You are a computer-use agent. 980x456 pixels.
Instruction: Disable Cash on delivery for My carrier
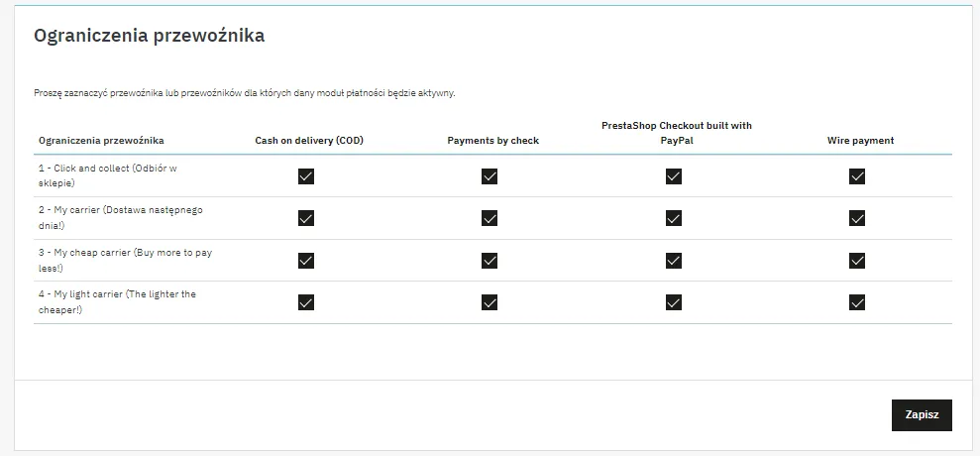click(x=306, y=218)
